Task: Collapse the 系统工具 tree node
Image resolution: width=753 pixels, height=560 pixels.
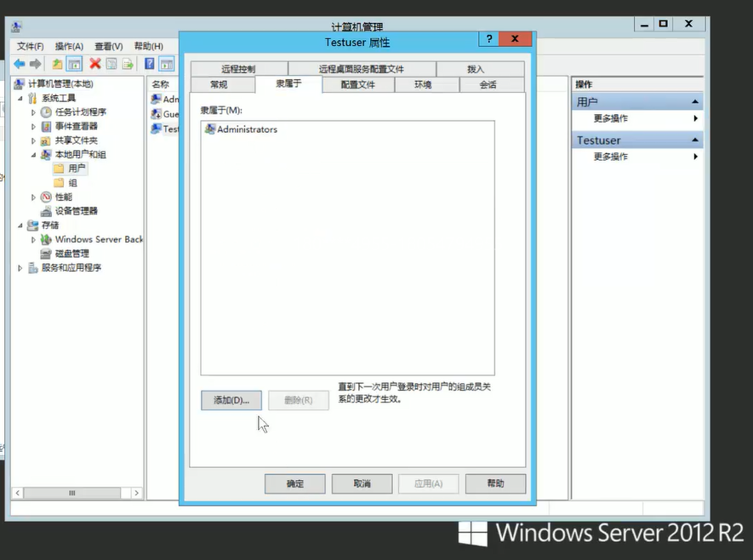Action: point(20,99)
